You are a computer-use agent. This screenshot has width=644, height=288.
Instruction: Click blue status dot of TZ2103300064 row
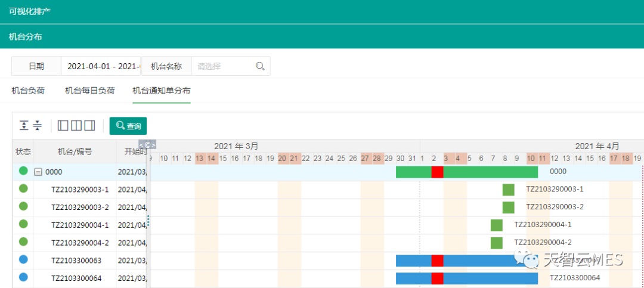click(x=23, y=277)
